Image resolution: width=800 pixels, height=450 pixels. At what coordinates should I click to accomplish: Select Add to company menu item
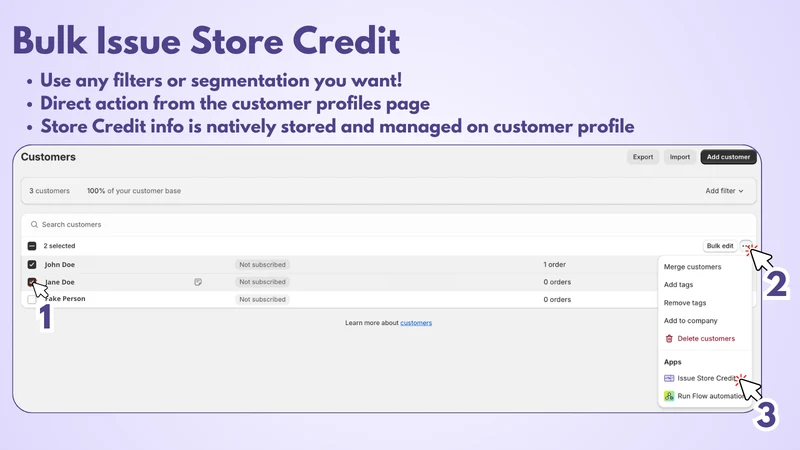[x=690, y=321]
